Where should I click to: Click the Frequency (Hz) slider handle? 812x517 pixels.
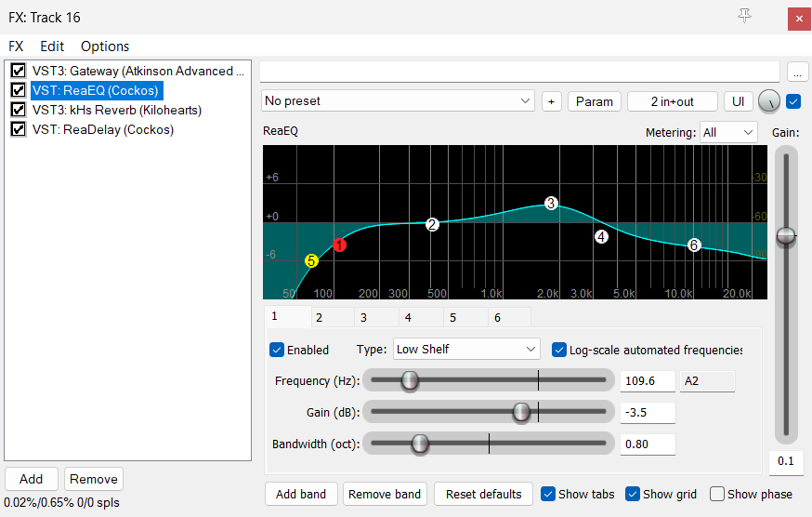coord(410,380)
